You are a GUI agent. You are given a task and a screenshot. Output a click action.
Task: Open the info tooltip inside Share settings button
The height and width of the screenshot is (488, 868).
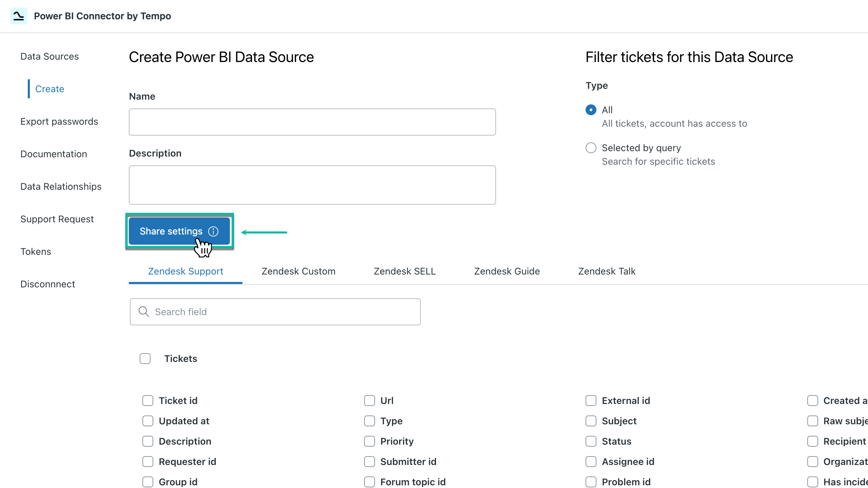pos(213,231)
